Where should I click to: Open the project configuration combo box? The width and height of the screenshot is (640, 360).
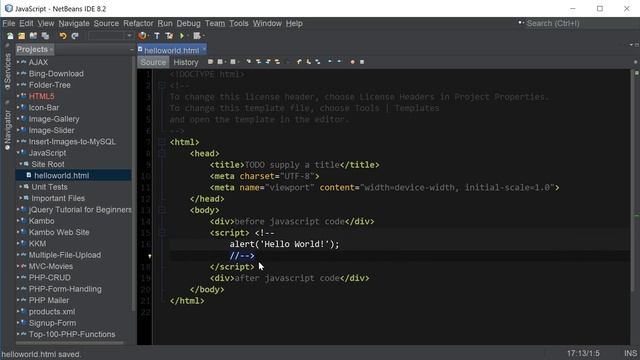click(x=111, y=36)
